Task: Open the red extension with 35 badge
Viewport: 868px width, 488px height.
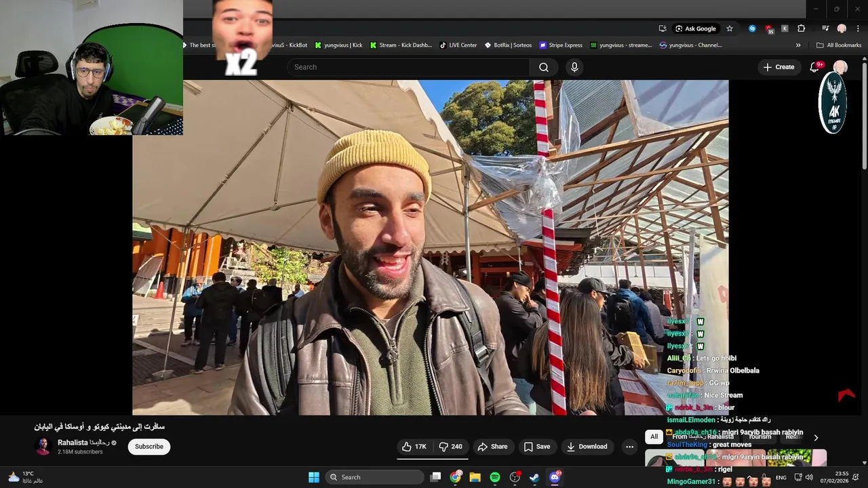Action: click(768, 28)
